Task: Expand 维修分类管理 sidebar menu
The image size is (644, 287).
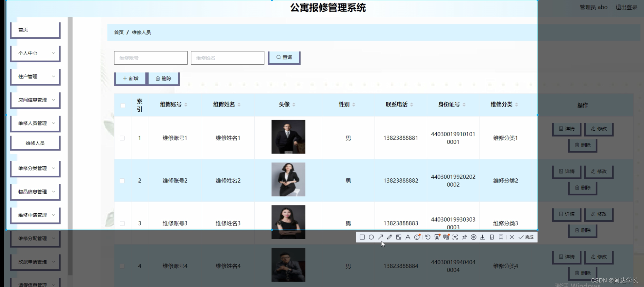Action: click(x=35, y=168)
